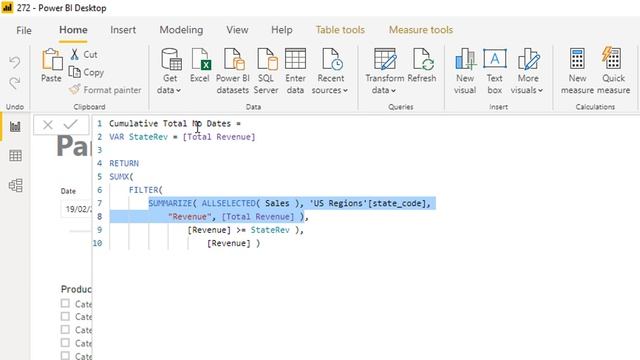Commit the formula with checkmark icon

71,124
